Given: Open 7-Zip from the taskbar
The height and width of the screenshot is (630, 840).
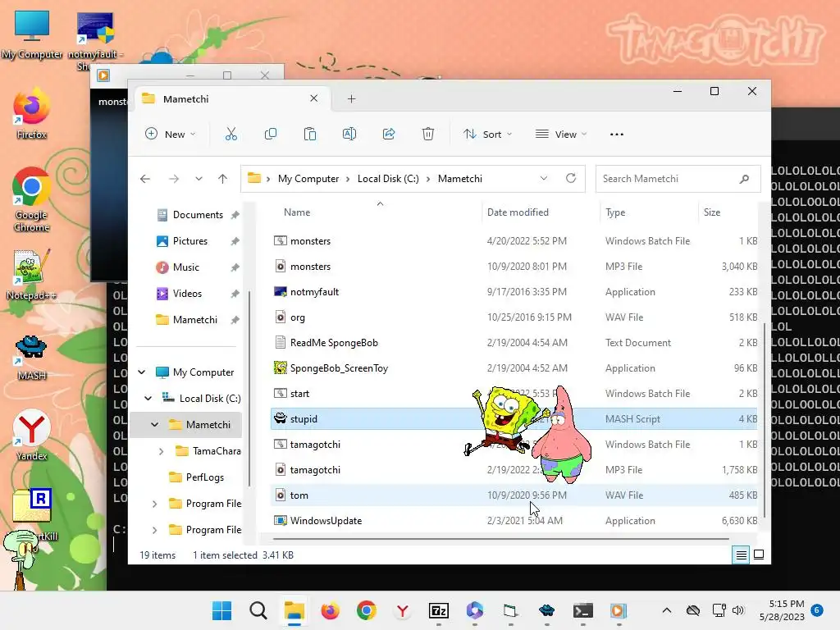Looking at the screenshot, I should [x=439, y=610].
